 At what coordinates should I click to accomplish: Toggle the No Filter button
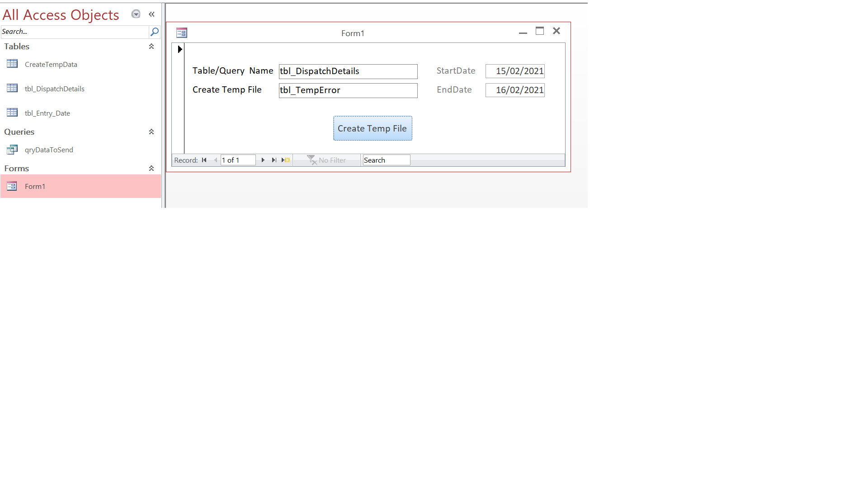pyautogui.click(x=326, y=160)
